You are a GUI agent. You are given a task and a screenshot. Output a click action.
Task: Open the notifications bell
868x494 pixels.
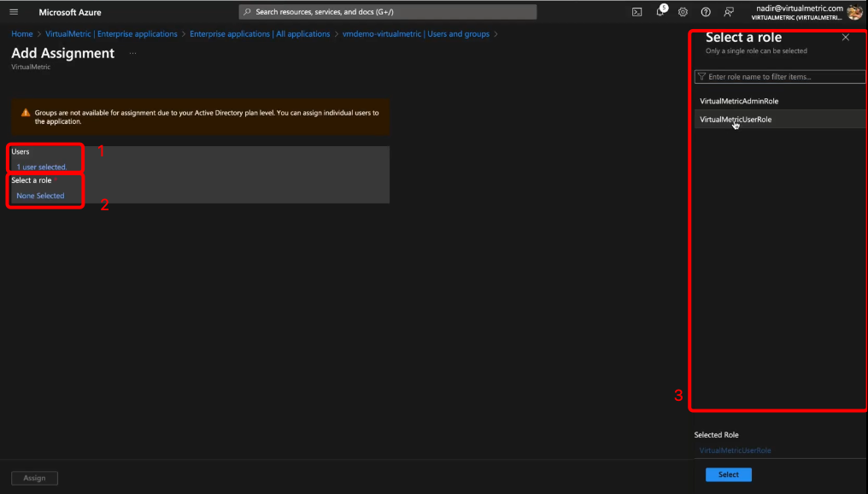pos(660,11)
